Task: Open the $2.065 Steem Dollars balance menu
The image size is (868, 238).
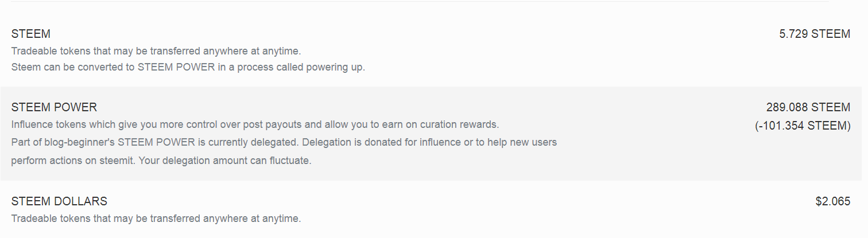Action: [832, 201]
